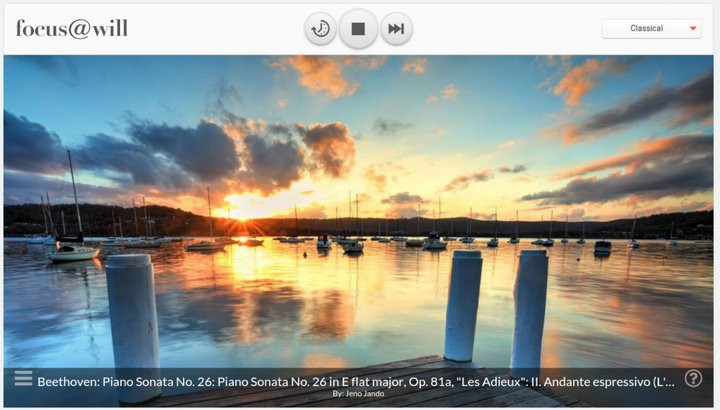Click the Beethoven Piano Sonata track title
This screenshot has width=720, height=410.
(x=356, y=382)
